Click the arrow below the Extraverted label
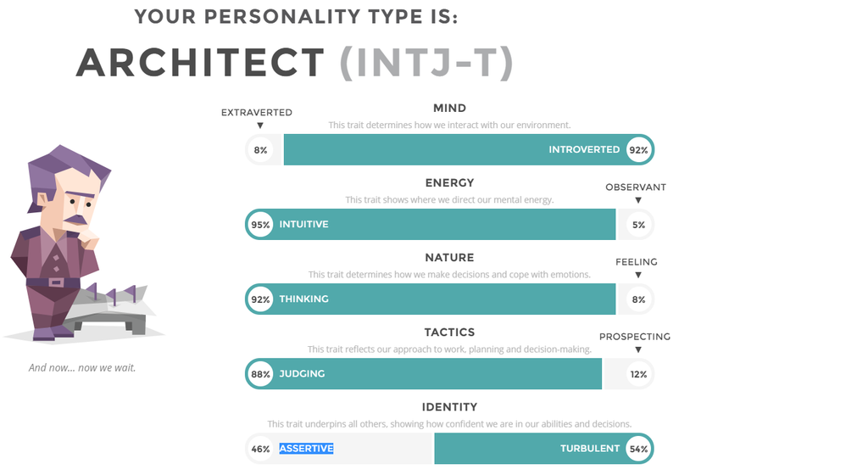 [x=259, y=126]
